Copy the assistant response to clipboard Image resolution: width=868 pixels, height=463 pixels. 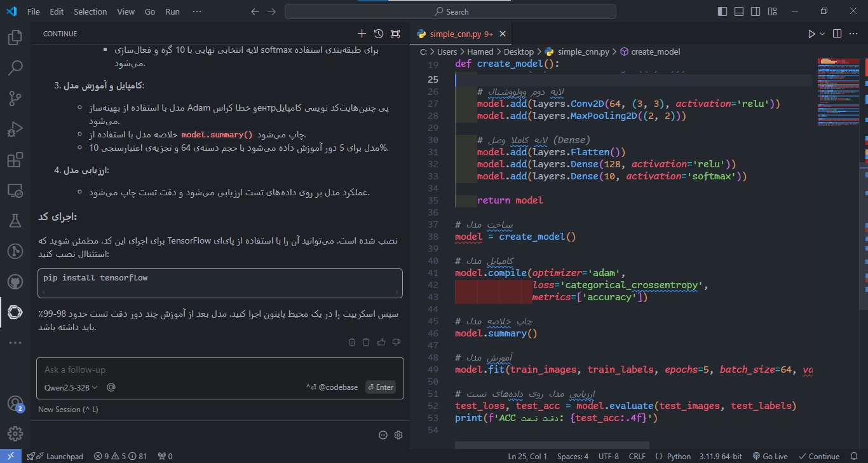pos(366,342)
